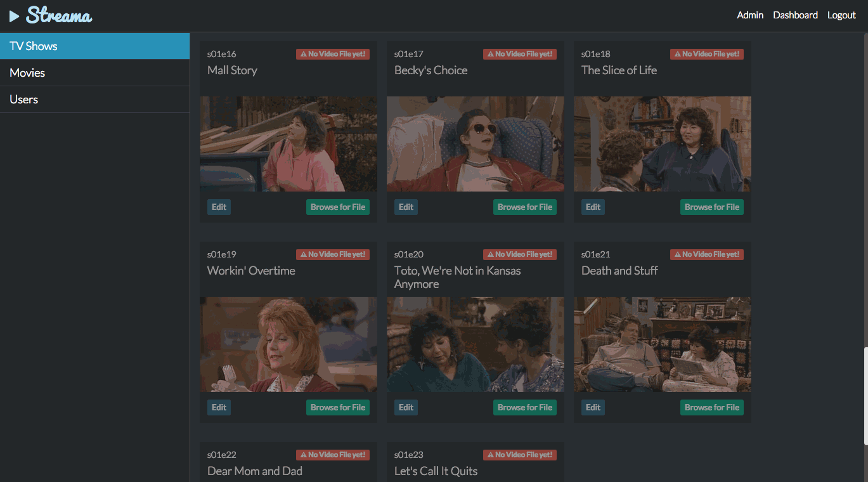Open the Admin menu item
The height and width of the screenshot is (482, 868).
coord(750,15)
